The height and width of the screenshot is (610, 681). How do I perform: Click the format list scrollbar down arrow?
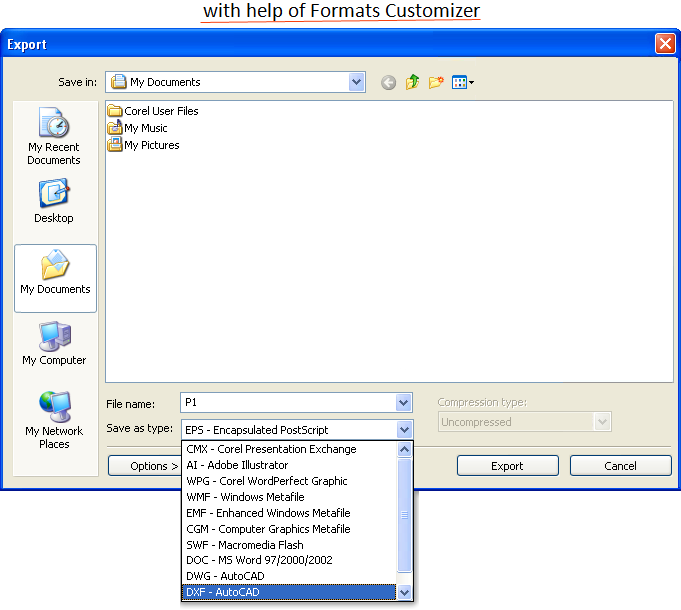coord(405,593)
